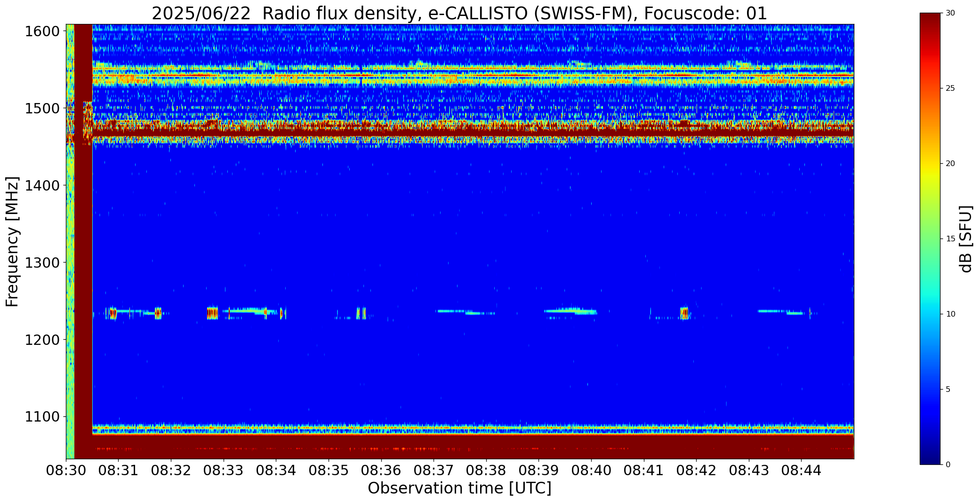Click the 08:42 time tick label
Image resolution: width=980 pixels, height=502 pixels.
tap(696, 470)
